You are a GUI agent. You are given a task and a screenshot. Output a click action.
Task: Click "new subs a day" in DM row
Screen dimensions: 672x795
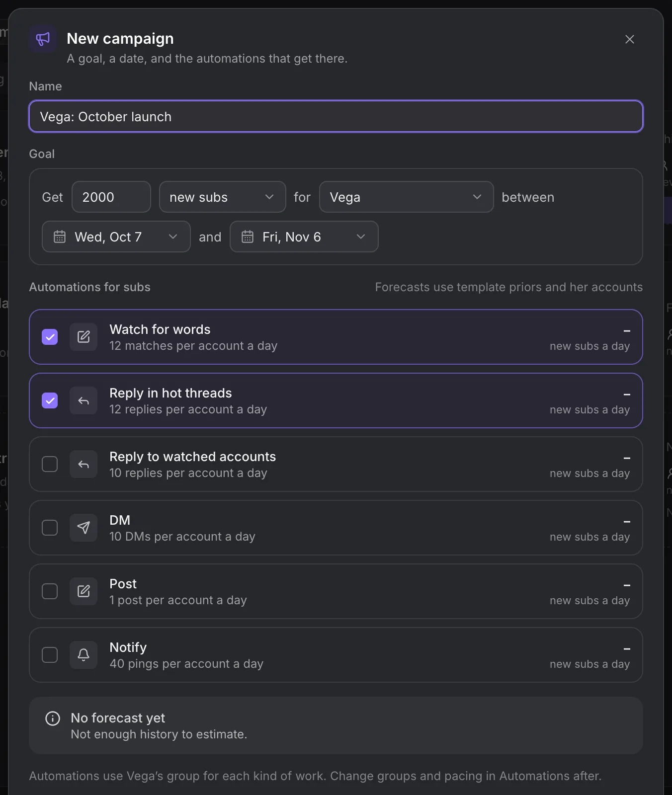[589, 537]
